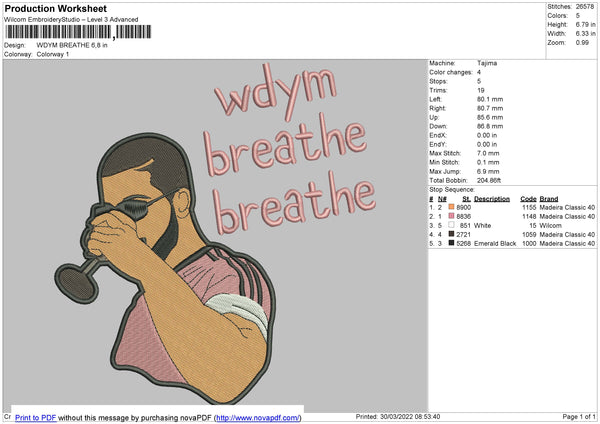Click the 5268 Emerald Black color swatch
This screenshot has width=600, height=424.
point(451,243)
